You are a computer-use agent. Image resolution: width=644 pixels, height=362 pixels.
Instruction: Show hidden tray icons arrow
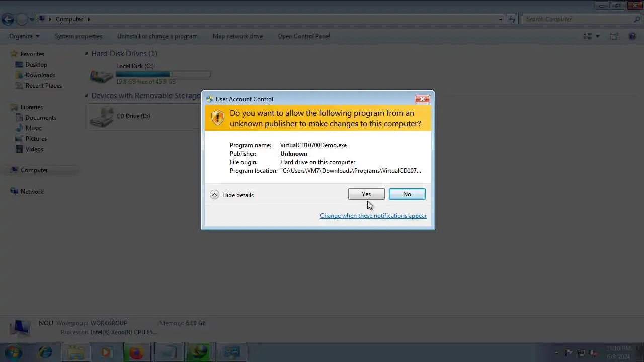[x=556, y=352]
